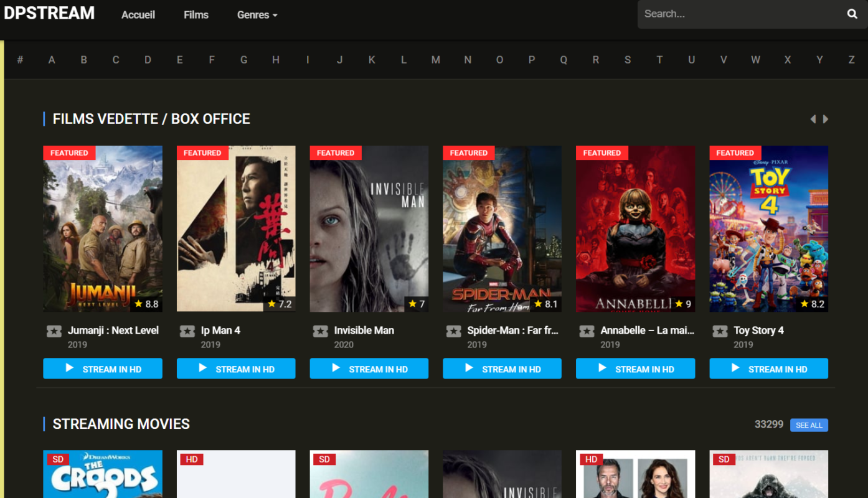Click Stream in HD for Spider-Man
The height and width of the screenshot is (498, 868).
click(x=502, y=369)
